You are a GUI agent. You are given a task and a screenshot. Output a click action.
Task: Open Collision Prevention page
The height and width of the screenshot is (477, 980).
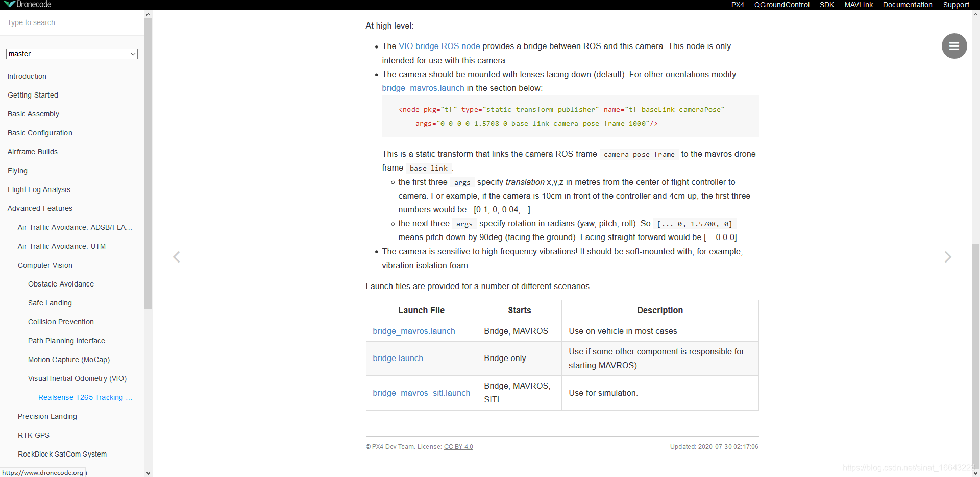(61, 322)
